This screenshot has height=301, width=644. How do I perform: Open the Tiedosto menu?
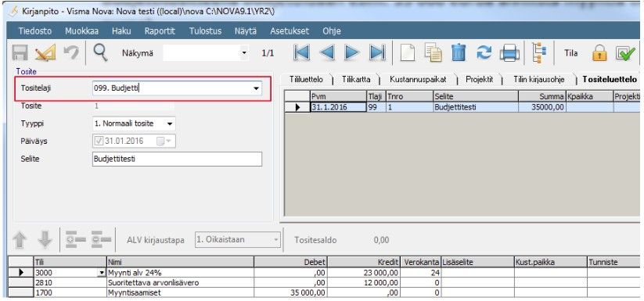(x=35, y=31)
